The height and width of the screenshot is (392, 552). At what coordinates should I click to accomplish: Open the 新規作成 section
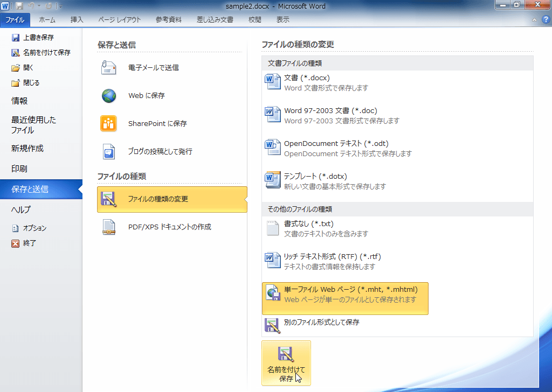pos(27,149)
